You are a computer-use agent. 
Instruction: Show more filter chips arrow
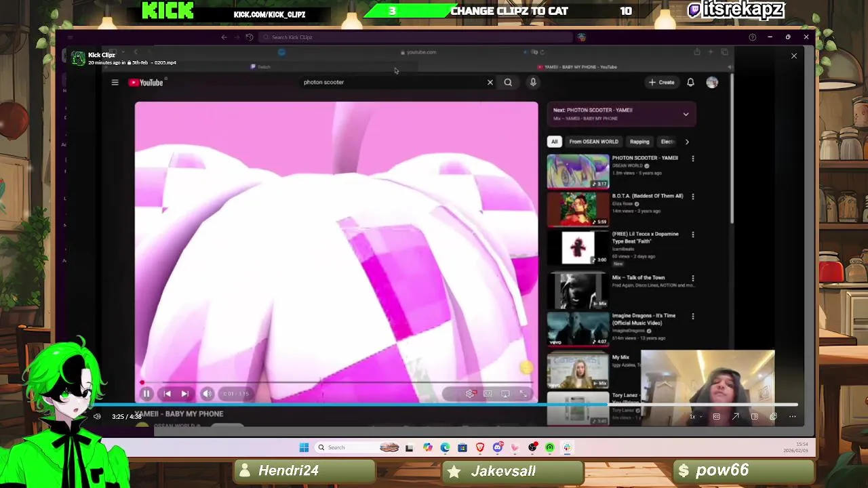click(x=687, y=142)
